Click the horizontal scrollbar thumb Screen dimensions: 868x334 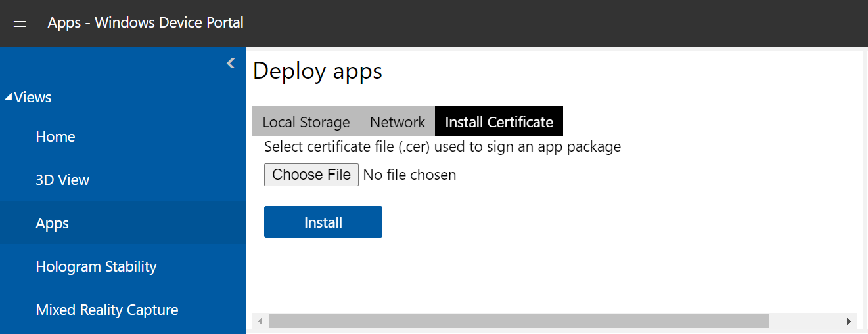point(519,321)
